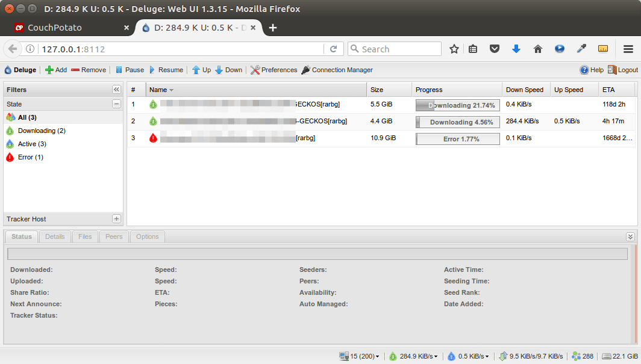Pause the torrent using the Pause icon
Image resolution: width=641 pixels, height=364 pixels.
pyautogui.click(x=119, y=70)
